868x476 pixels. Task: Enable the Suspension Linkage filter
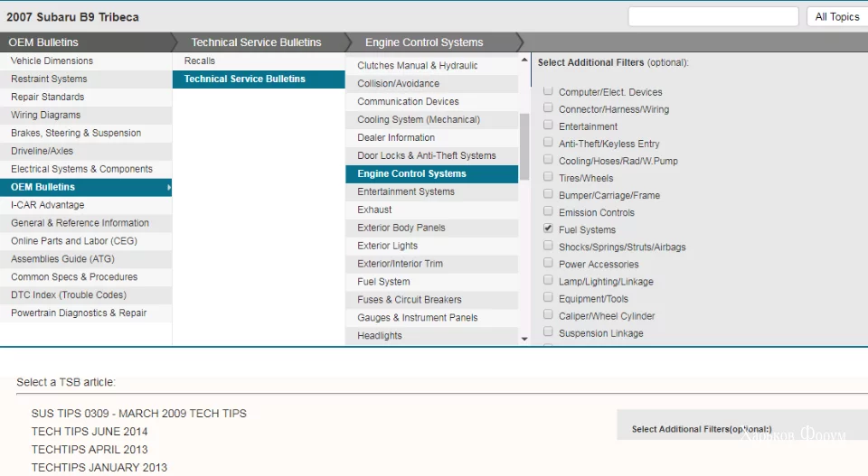[548, 331]
